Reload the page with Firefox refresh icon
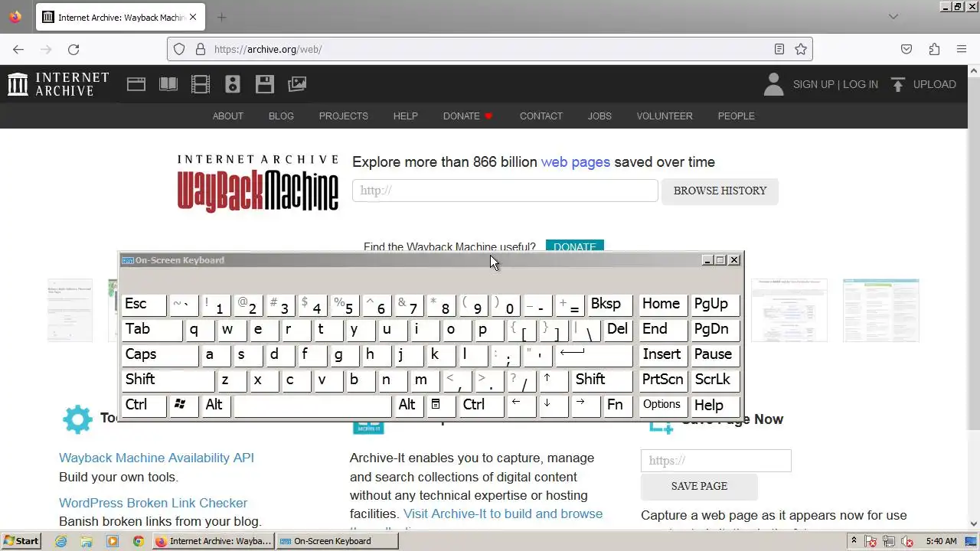Image resolution: width=980 pixels, height=551 pixels. (73, 49)
